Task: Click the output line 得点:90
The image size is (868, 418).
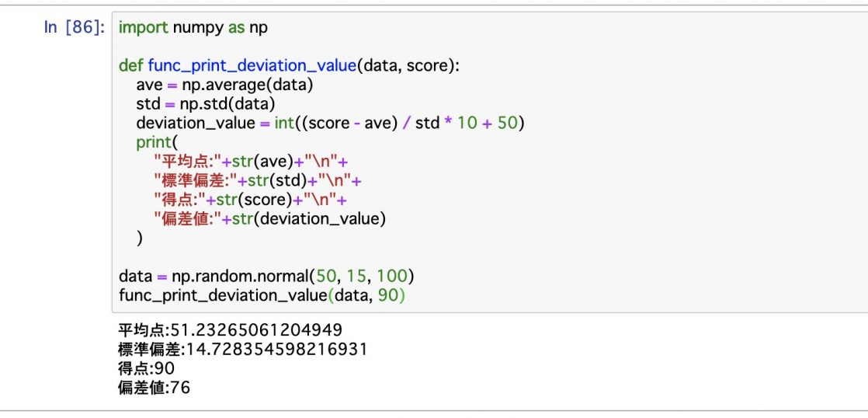Action: pos(146,369)
